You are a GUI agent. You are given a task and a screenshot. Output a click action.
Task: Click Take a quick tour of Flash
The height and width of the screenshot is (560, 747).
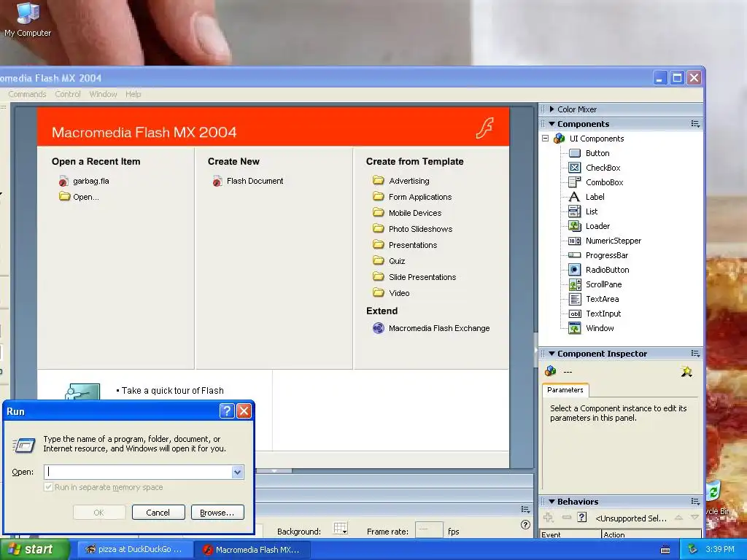click(x=172, y=391)
